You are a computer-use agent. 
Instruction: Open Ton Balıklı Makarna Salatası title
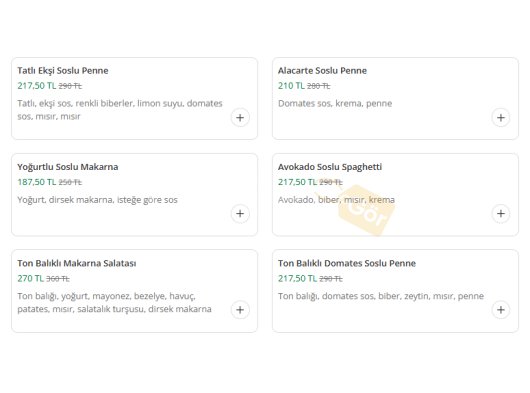pyautogui.click(x=77, y=263)
